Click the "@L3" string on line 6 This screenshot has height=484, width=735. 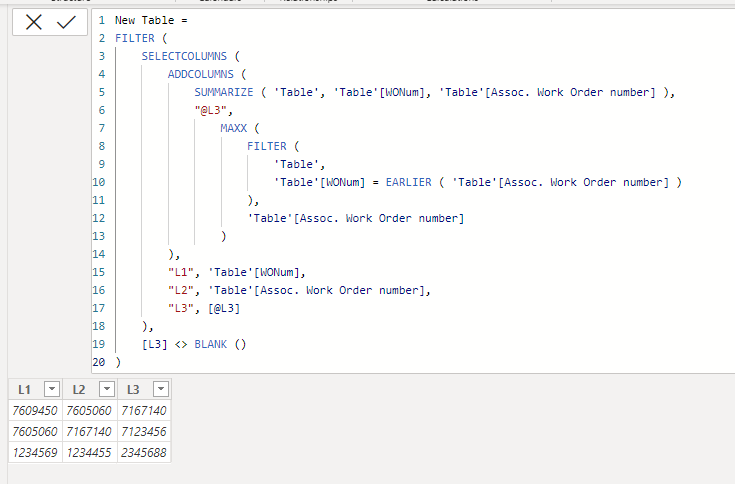click(x=211, y=110)
